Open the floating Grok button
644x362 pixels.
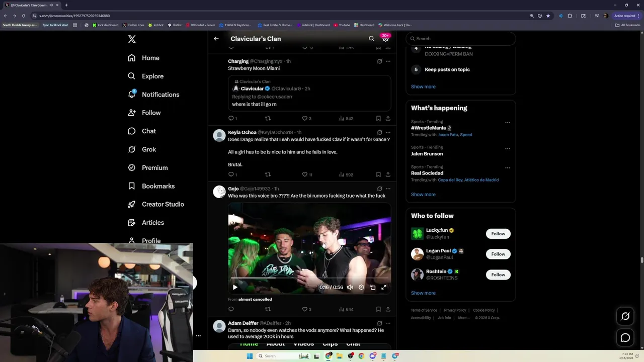click(625, 316)
